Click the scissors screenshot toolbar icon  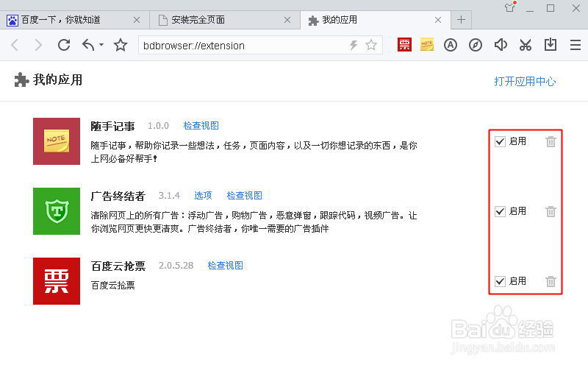coord(526,45)
